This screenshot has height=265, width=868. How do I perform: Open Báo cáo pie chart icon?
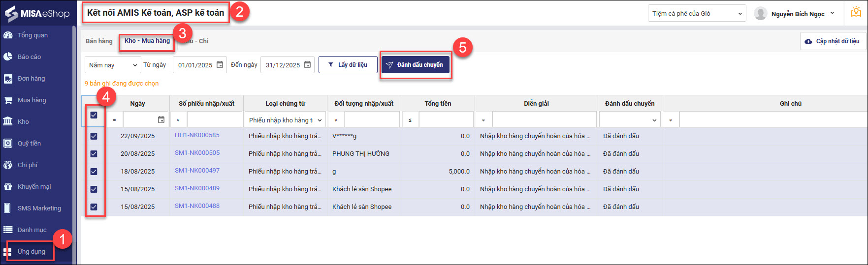pyautogui.click(x=8, y=57)
